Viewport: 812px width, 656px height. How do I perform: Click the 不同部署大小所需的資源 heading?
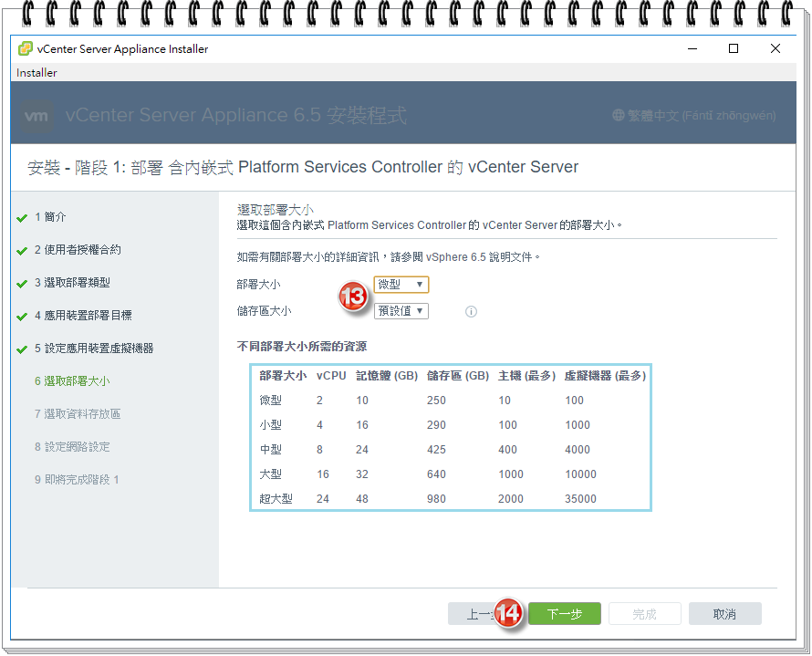coord(302,347)
